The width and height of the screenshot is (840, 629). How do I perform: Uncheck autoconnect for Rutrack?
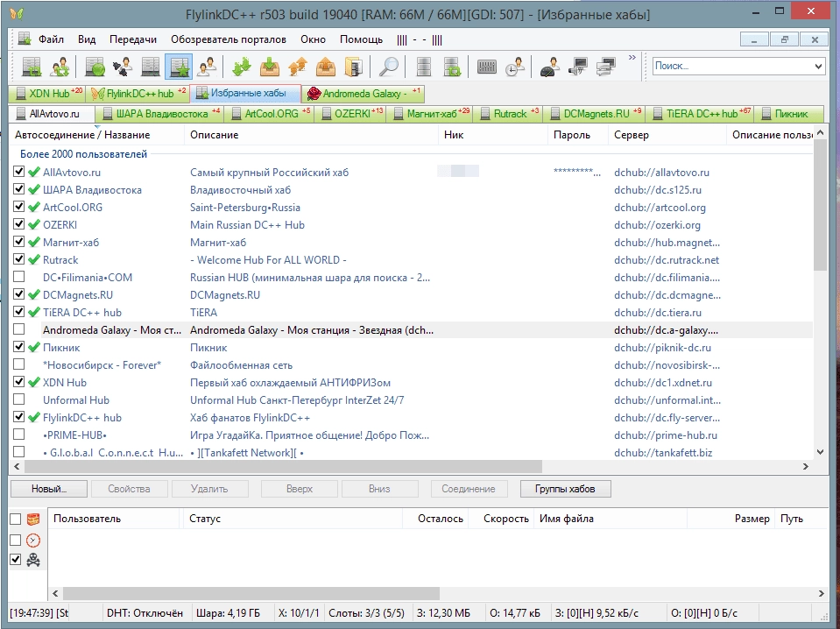click(18, 259)
